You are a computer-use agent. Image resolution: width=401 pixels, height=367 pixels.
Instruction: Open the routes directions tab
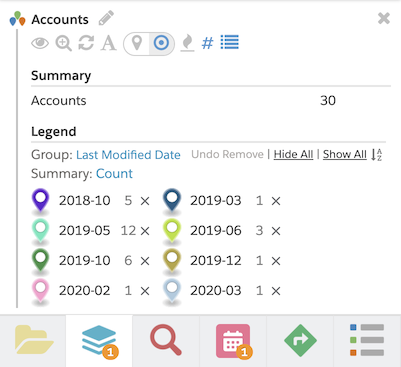point(300,340)
